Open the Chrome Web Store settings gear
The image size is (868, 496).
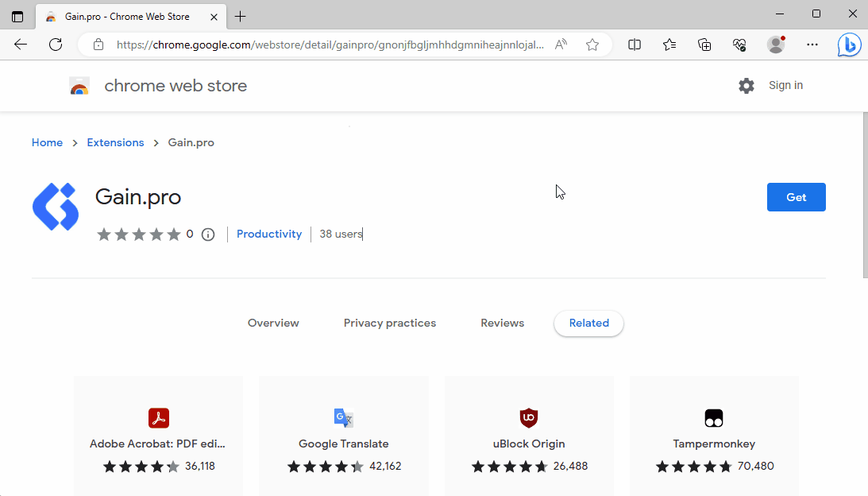point(746,86)
